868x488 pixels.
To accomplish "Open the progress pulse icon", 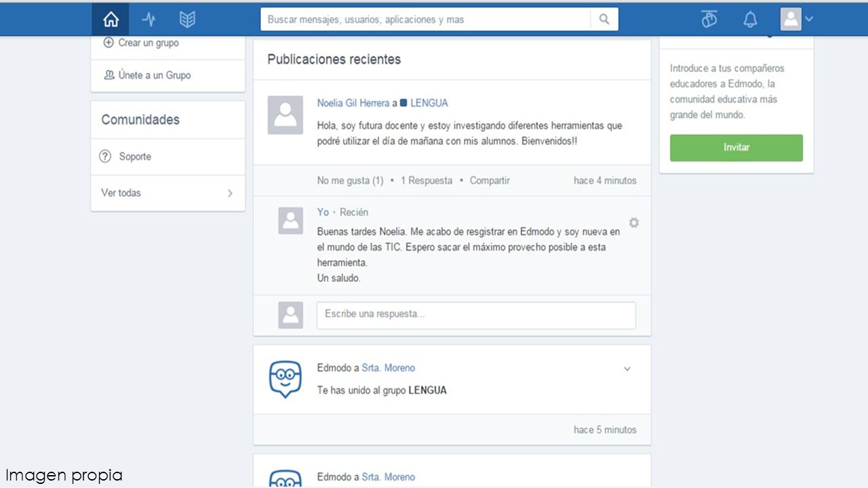I will point(149,20).
